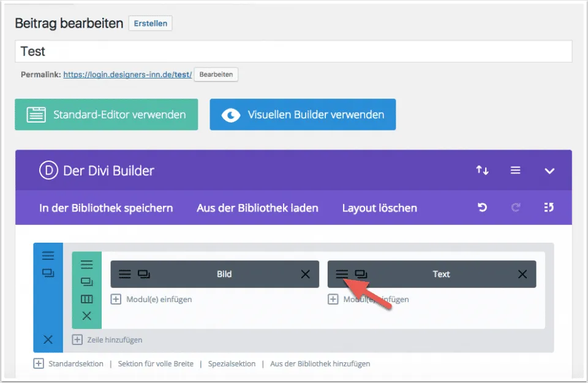Image resolution: width=588 pixels, height=383 pixels.
Task: Remove the Bild module
Action: [x=305, y=274]
